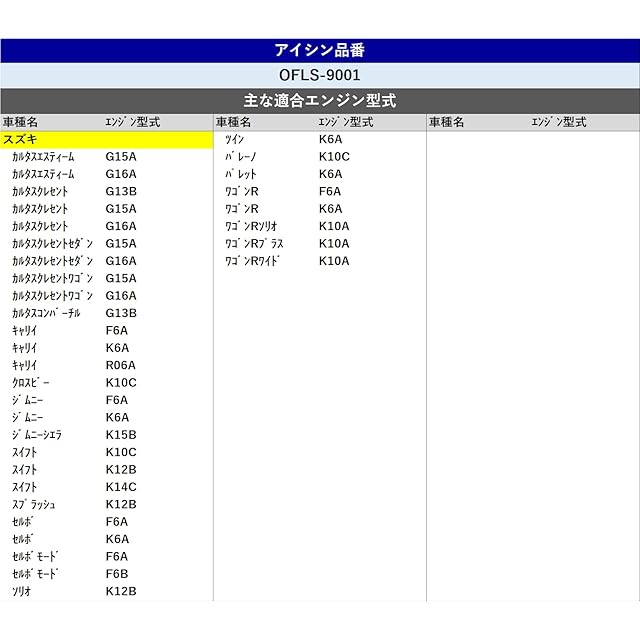Click the ワゴンRソリオ model name
This screenshot has width=640, height=640.
click(251, 226)
